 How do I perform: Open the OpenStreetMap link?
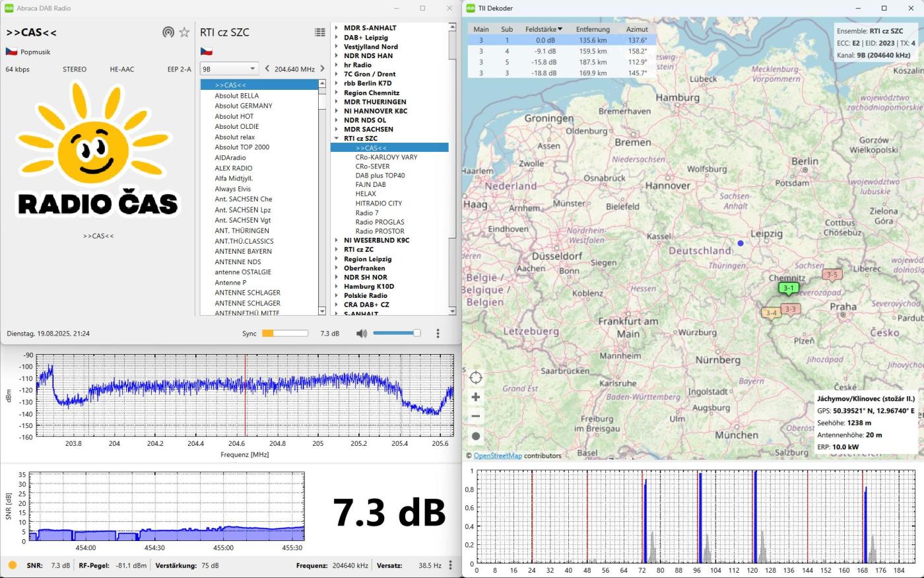tap(498, 456)
